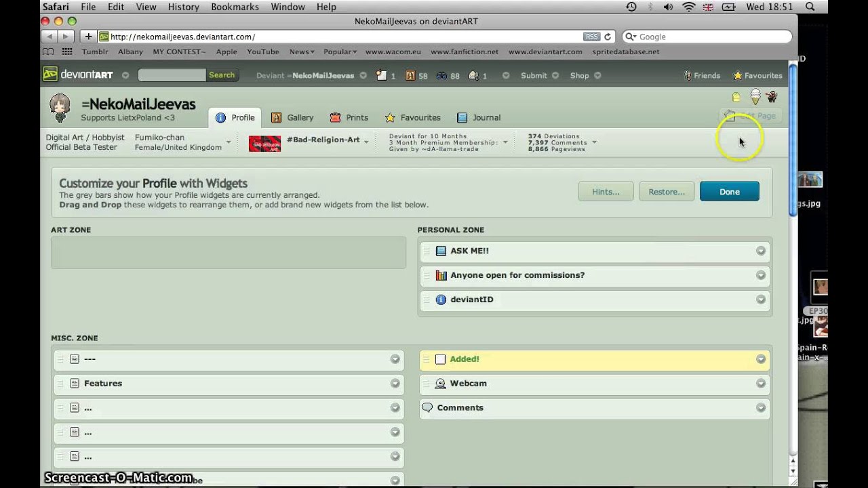
Task: Click the yellow llama badge icon
Action: click(736, 97)
